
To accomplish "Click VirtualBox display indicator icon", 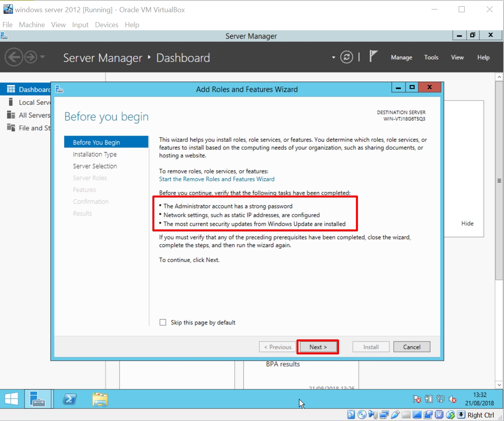I will click(x=417, y=415).
